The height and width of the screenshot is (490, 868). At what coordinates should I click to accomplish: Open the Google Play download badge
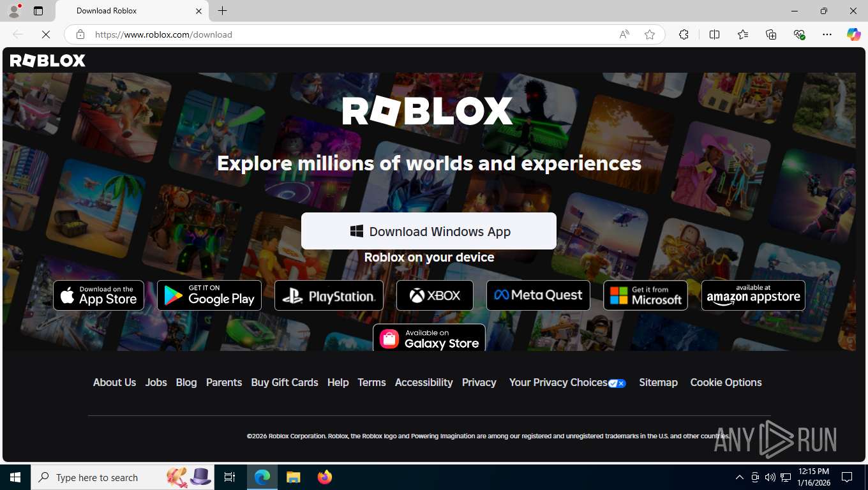(209, 295)
